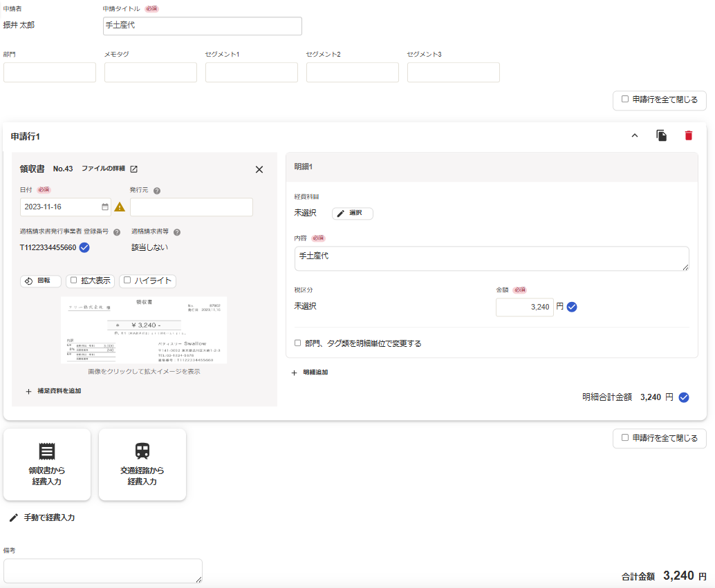Click the 内容 text area with 手土産代

tap(492, 258)
